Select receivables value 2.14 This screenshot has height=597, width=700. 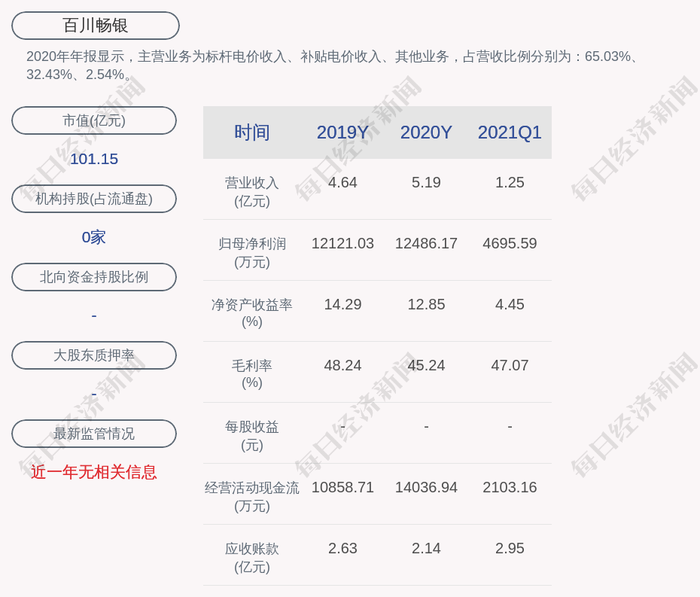click(x=426, y=548)
